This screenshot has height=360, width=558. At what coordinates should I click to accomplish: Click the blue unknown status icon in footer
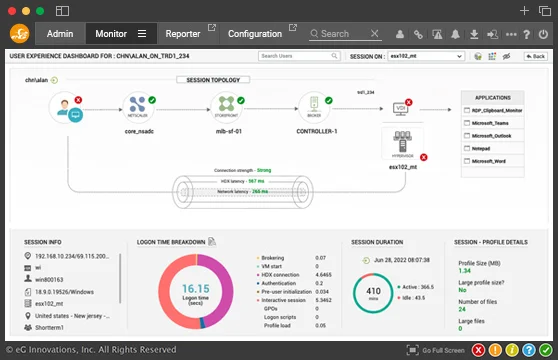click(529, 350)
